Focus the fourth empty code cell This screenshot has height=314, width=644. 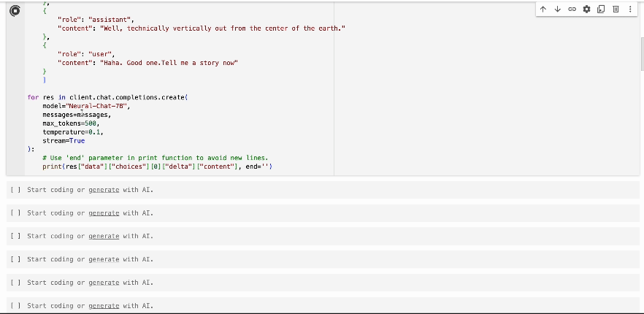292,259
